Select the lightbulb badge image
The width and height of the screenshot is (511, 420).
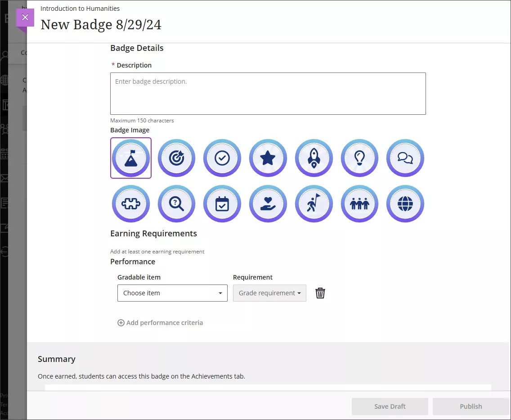[359, 158]
